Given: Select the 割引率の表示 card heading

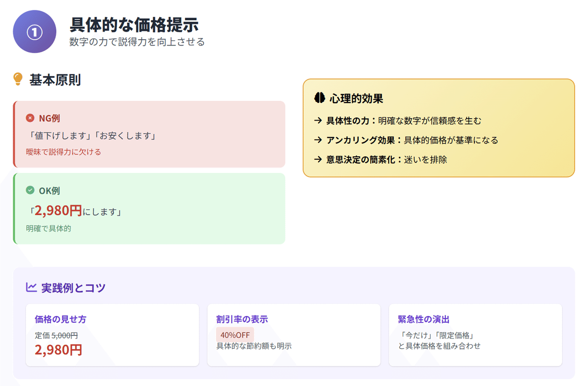Looking at the screenshot, I should click(242, 319).
